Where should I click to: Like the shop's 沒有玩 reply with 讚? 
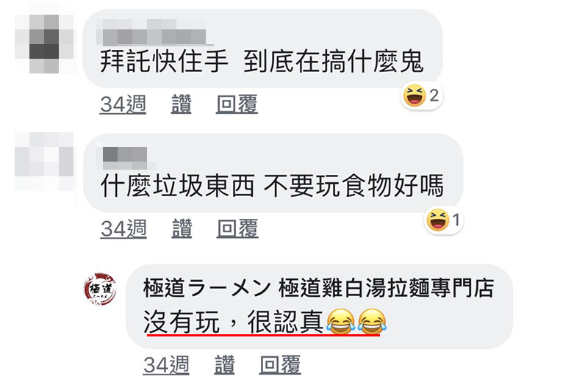tap(225, 365)
